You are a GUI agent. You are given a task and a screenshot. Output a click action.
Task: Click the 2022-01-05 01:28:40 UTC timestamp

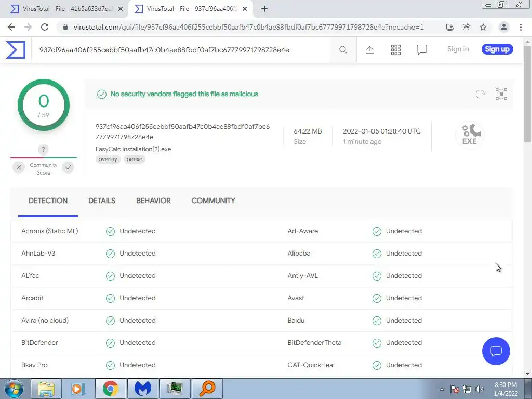click(x=381, y=131)
